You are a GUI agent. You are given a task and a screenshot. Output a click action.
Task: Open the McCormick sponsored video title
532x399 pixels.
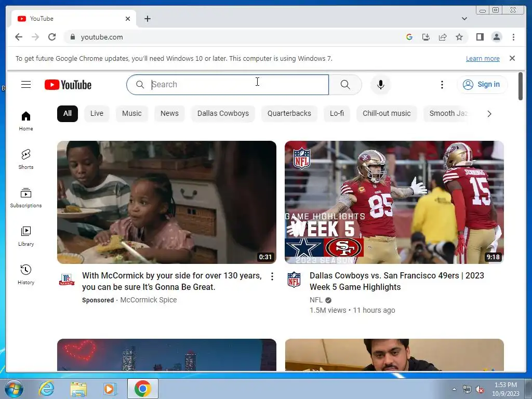(x=172, y=281)
